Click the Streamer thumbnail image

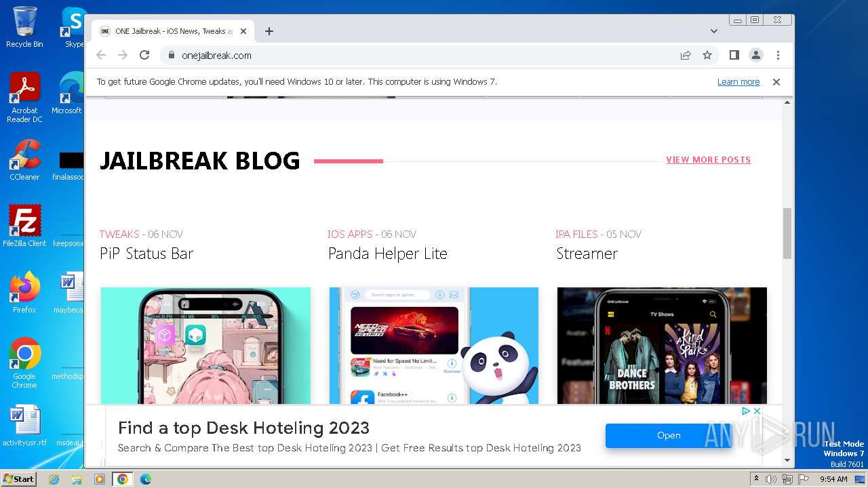pos(662,346)
